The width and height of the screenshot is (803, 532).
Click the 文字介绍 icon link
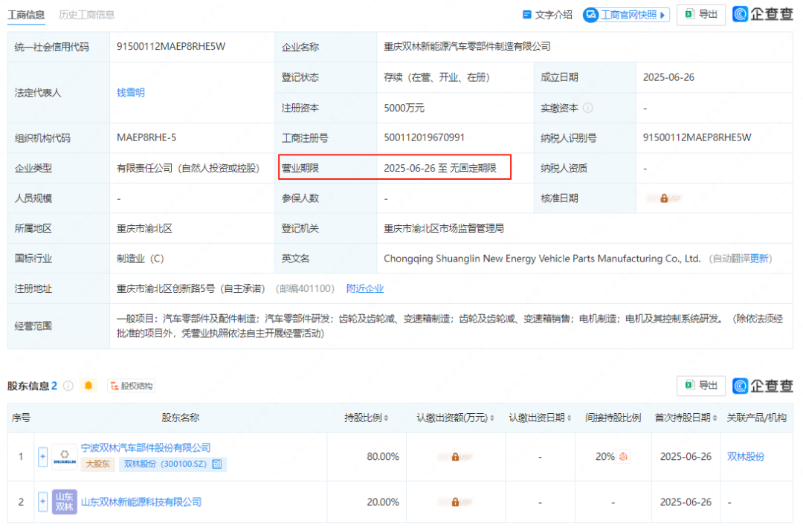pyautogui.click(x=547, y=15)
